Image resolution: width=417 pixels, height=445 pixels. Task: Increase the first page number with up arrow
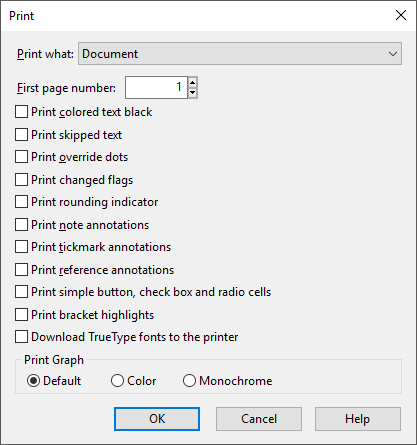[x=192, y=82]
